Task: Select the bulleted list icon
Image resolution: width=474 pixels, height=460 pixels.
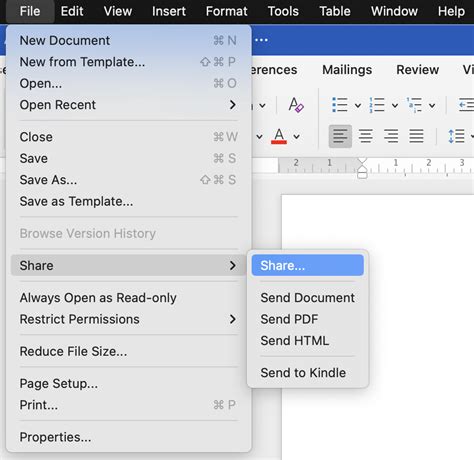Action: click(x=340, y=105)
